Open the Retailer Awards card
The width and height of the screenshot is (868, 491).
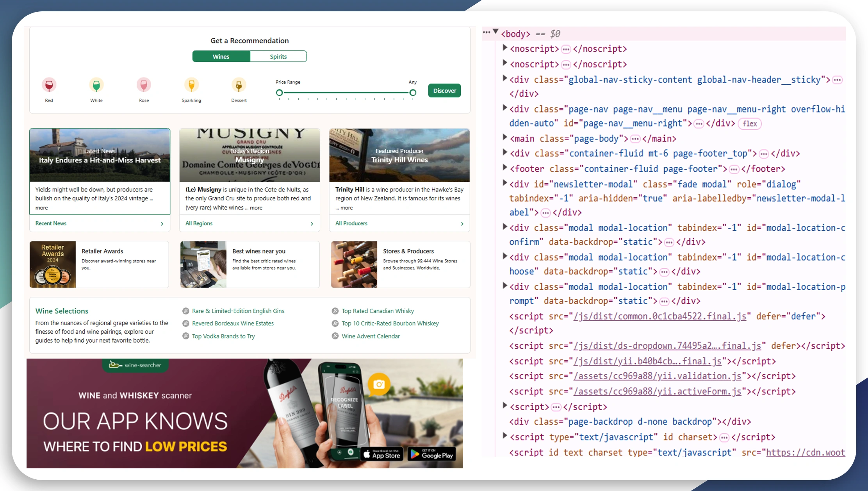[x=99, y=264]
